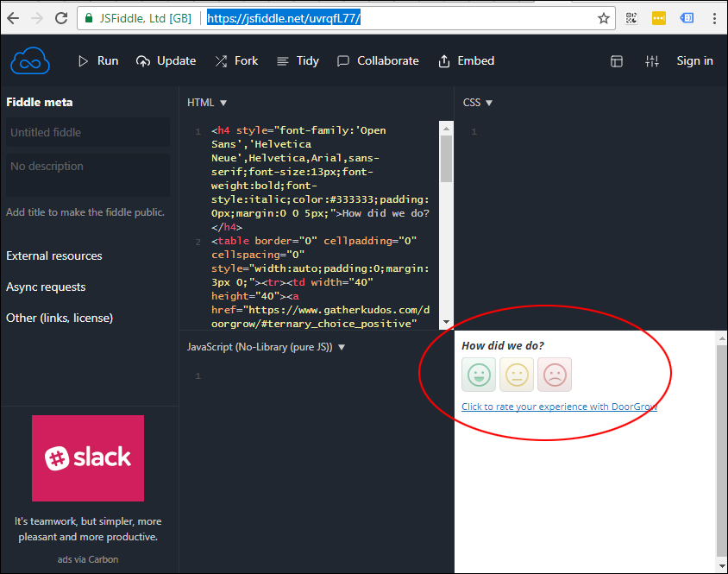Open the JavaScript language dropdown
This screenshot has width=728, height=574.
pos(266,347)
